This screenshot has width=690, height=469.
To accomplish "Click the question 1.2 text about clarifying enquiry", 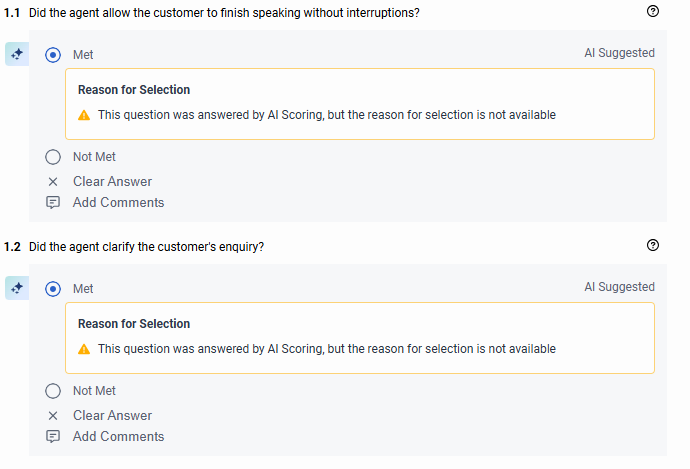I will (x=146, y=246).
